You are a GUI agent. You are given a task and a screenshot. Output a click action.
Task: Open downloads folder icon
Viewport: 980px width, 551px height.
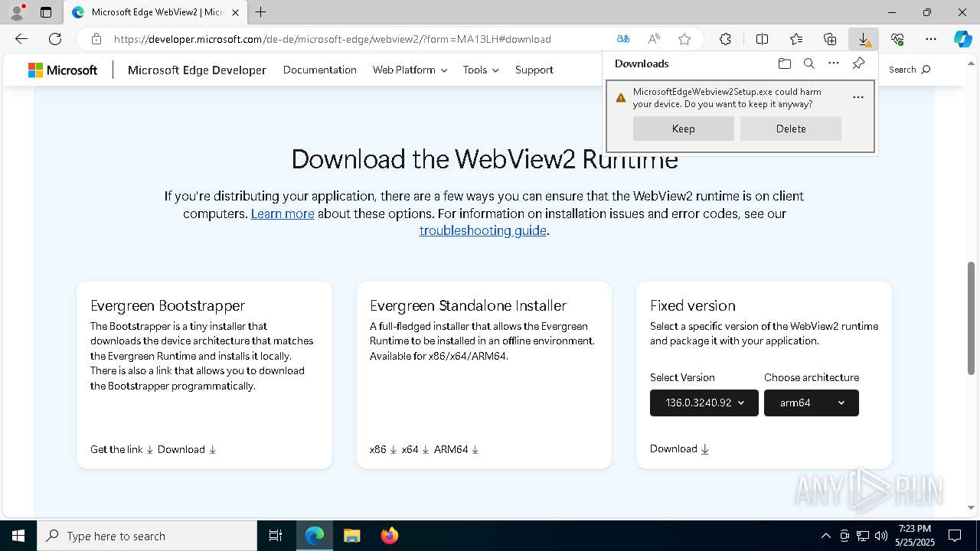pyautogui.click(x=784, y=64)
